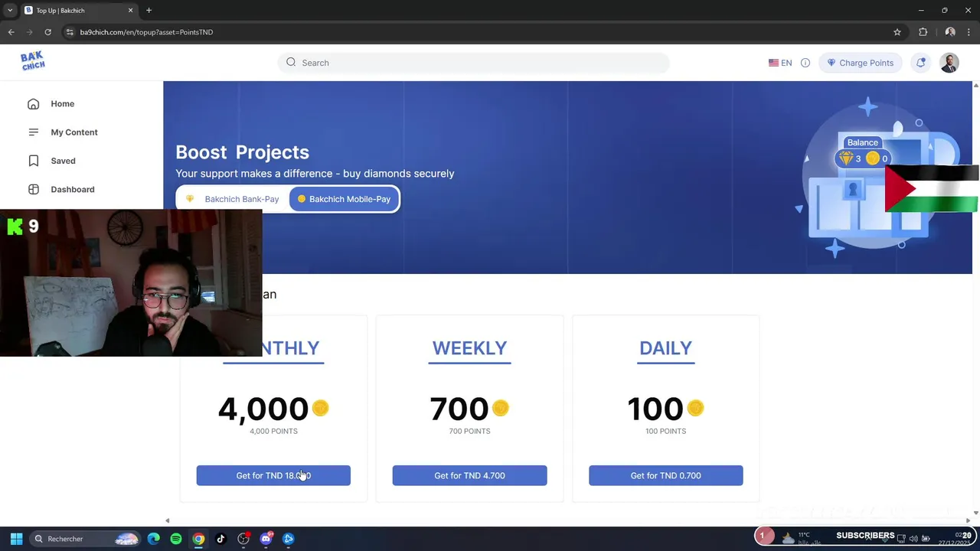
Task: Click Get for TND 4.700 weekly button
Action: pos(469,475)
